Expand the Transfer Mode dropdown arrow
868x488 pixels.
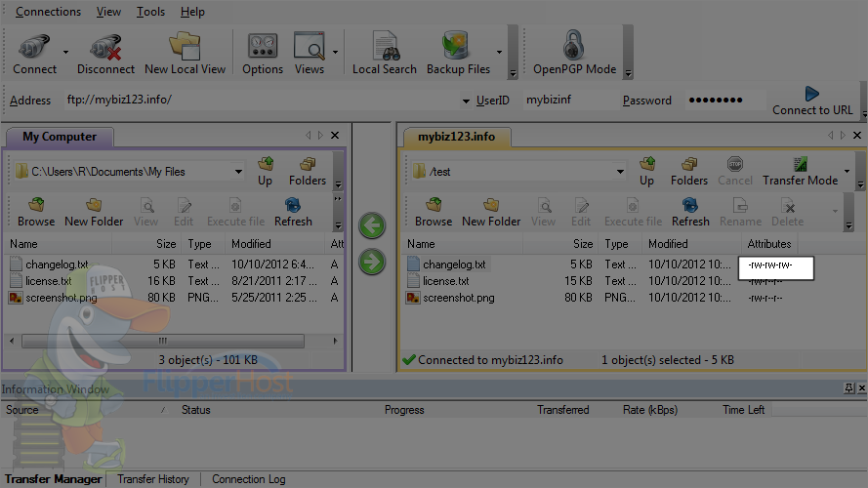[847, 171]
